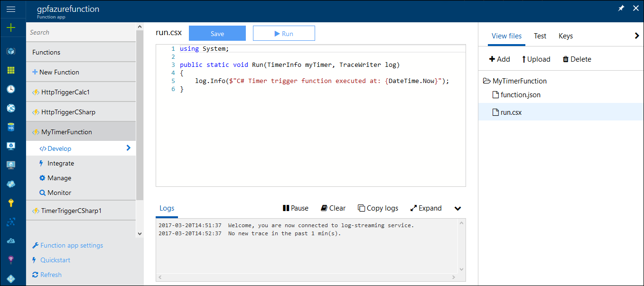Select run.csx in the file list
Viewport: 644px width, 286px height.
(561, 112)
